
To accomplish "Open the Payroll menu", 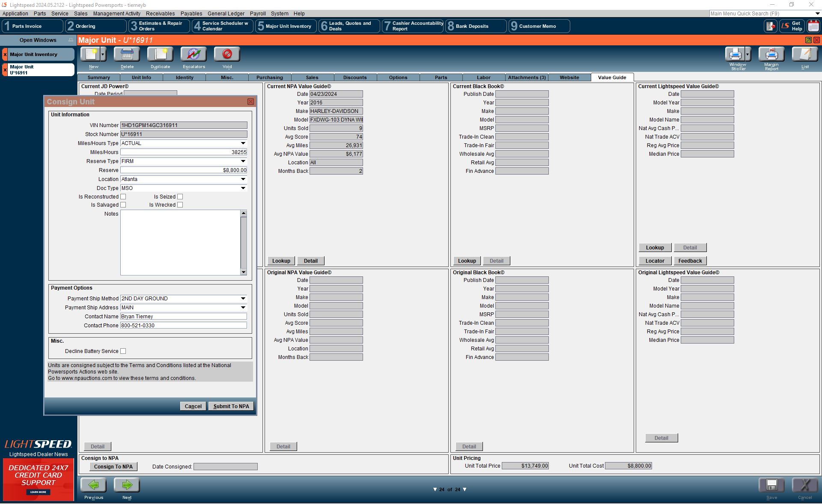I will (258, 14).
